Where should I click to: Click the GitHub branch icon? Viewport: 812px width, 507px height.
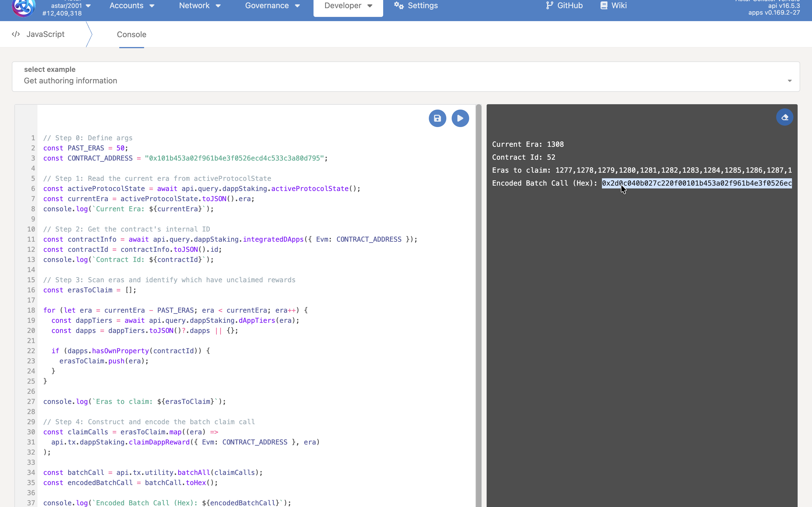[x=549, y=5]
